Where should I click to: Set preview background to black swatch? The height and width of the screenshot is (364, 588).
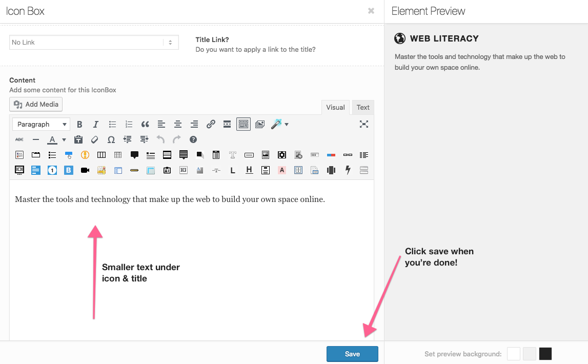[545, 354]
